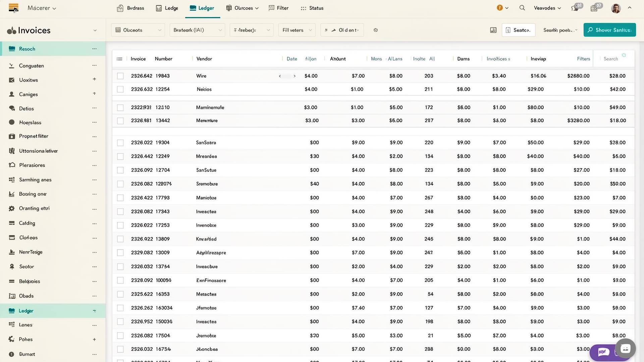Open the Brateork (IAI) dropdown
The width and height of the screenshot is (644, 362).
click(x=197, y=30)
